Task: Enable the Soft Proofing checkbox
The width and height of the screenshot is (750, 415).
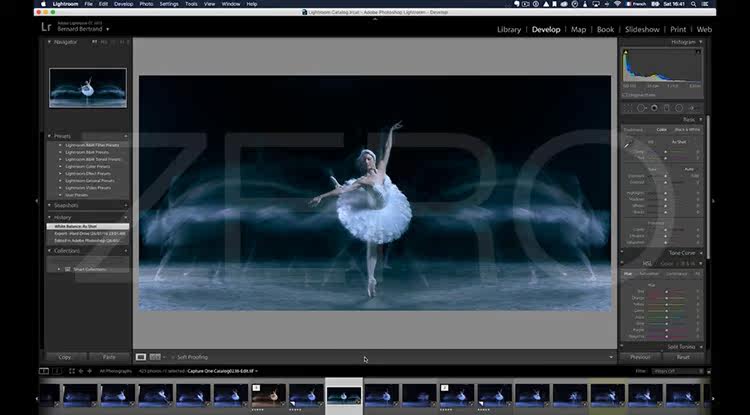Action: [173, 357]
